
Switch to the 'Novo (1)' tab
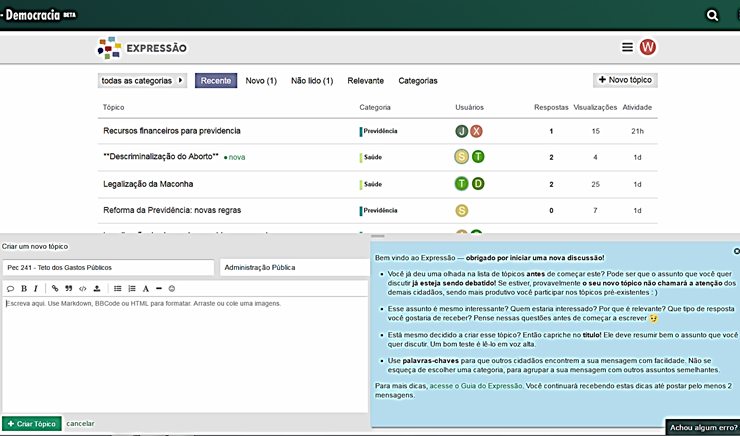tap(261, 80)
